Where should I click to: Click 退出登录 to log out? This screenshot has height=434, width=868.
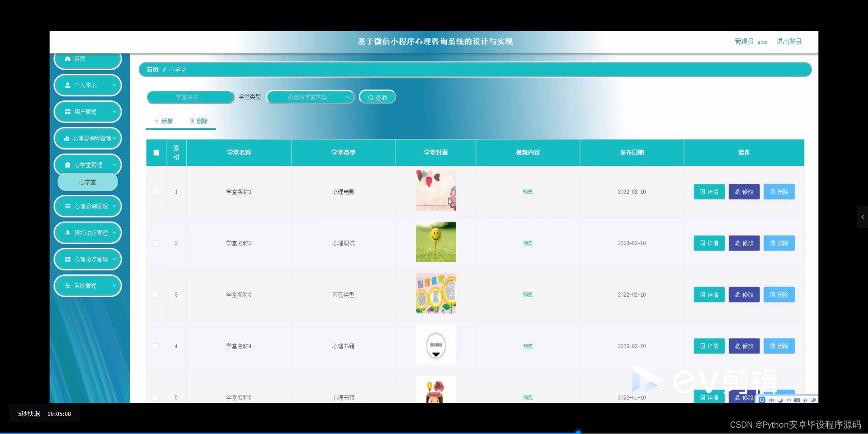point(789,41)
